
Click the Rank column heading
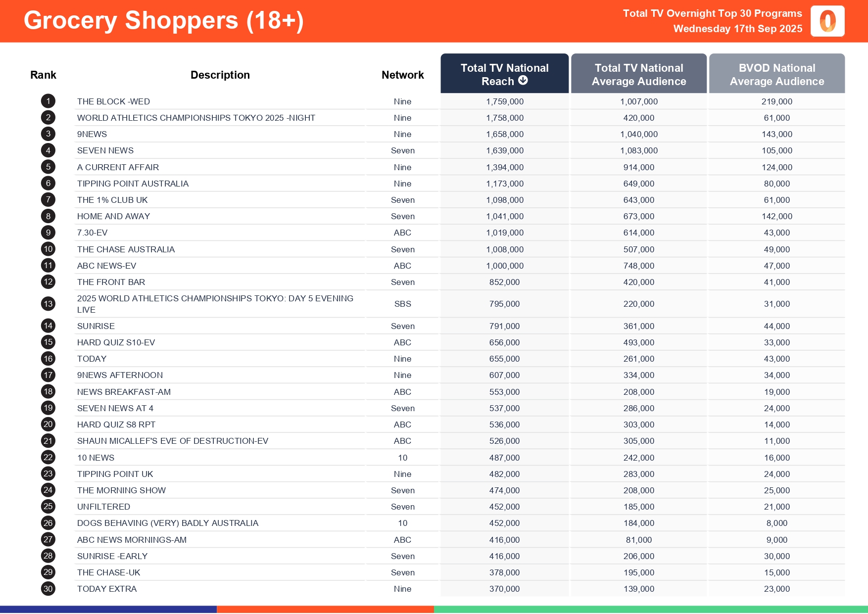pyautogui.click(x=43, y=75)
